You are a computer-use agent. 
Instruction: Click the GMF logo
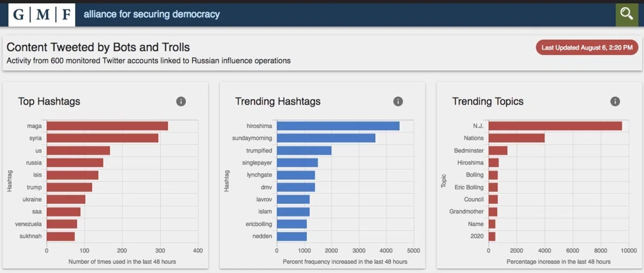click(42, 14)
